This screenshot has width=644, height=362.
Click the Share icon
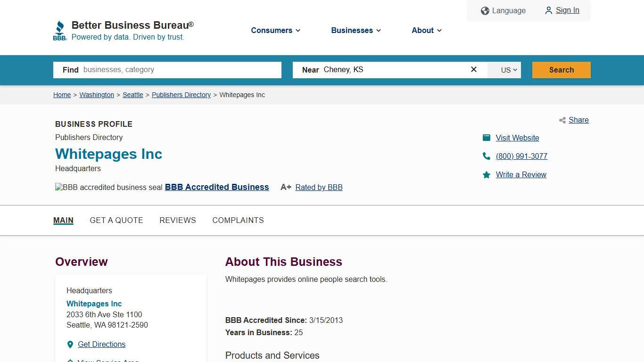point(562,120)
